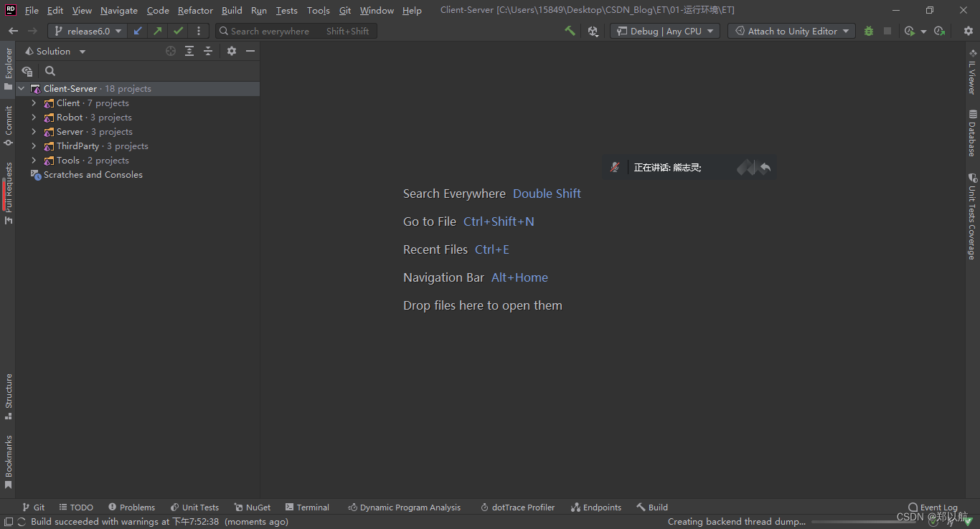The image size is (980, 529).
Task: Open the Build tool window tab
Action: [652, 507]
